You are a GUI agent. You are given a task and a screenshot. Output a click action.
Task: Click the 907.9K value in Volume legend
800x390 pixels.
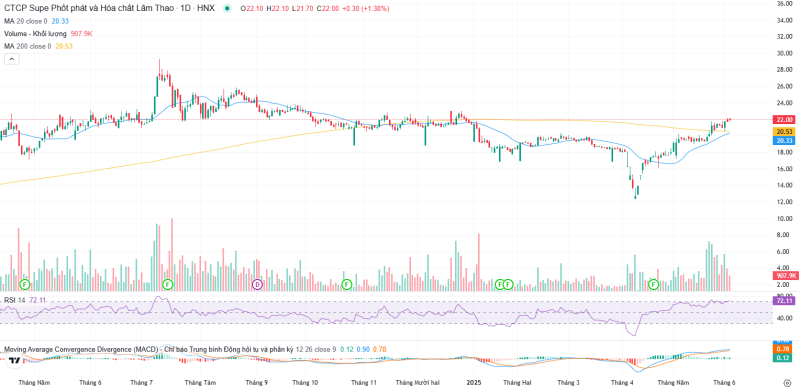click(x=82, y=34)
